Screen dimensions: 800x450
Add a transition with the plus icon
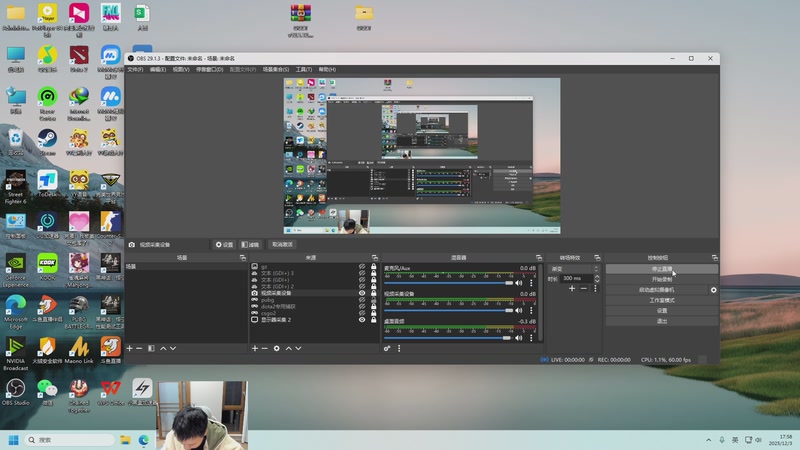coord(572,289)
